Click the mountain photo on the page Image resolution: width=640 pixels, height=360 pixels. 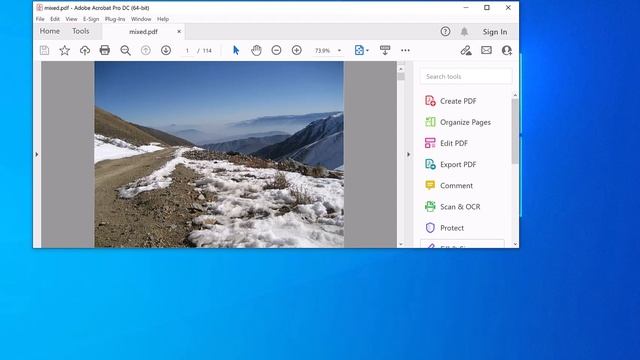coord(219,154)
